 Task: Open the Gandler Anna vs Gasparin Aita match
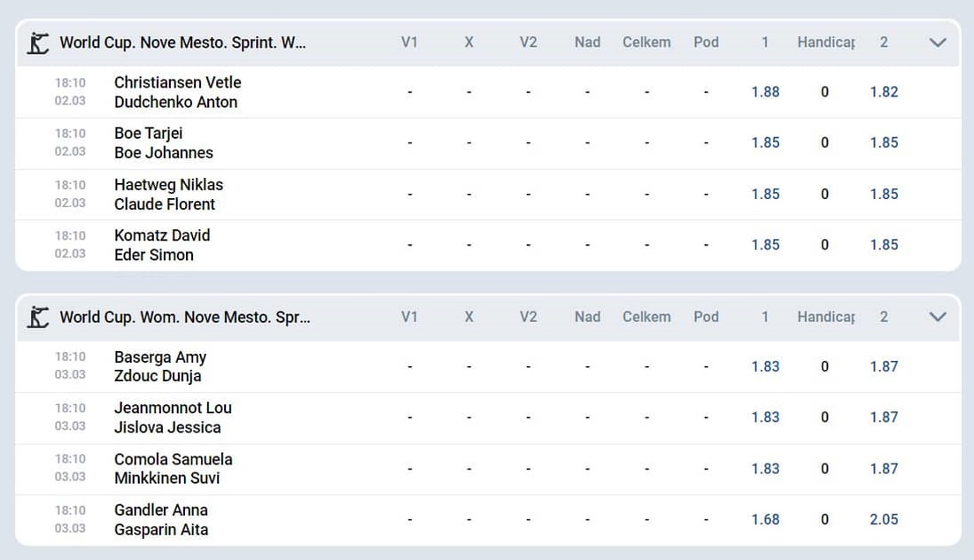(161, 520)
